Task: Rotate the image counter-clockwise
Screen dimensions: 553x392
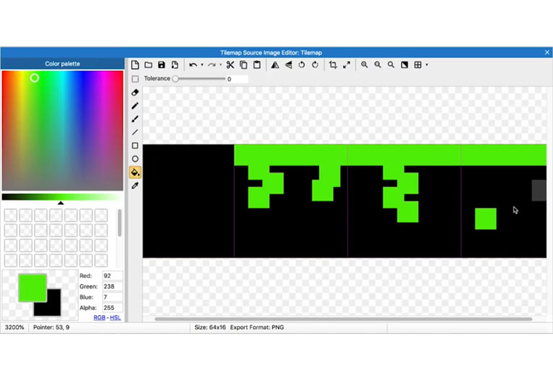Action: click(x=302, y=65)
